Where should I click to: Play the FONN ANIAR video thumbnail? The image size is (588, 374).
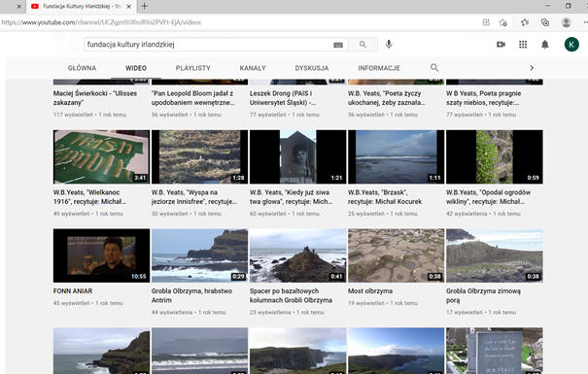[x=101, y=255]
